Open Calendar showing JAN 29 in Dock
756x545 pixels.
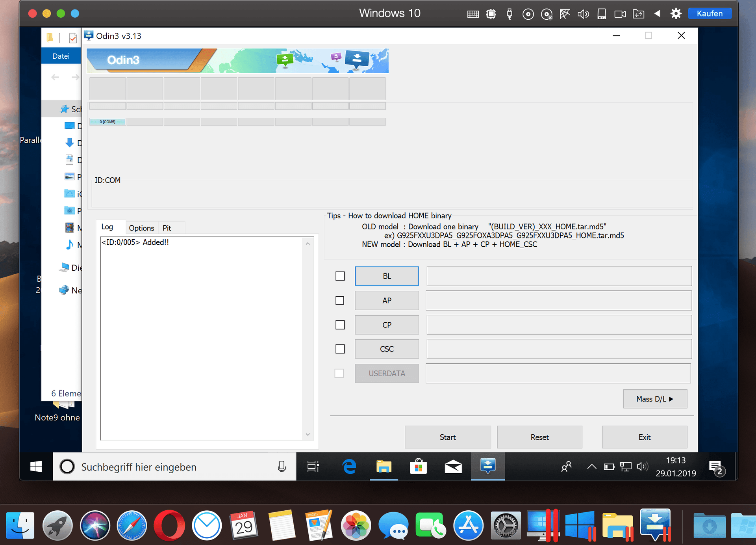244,525
